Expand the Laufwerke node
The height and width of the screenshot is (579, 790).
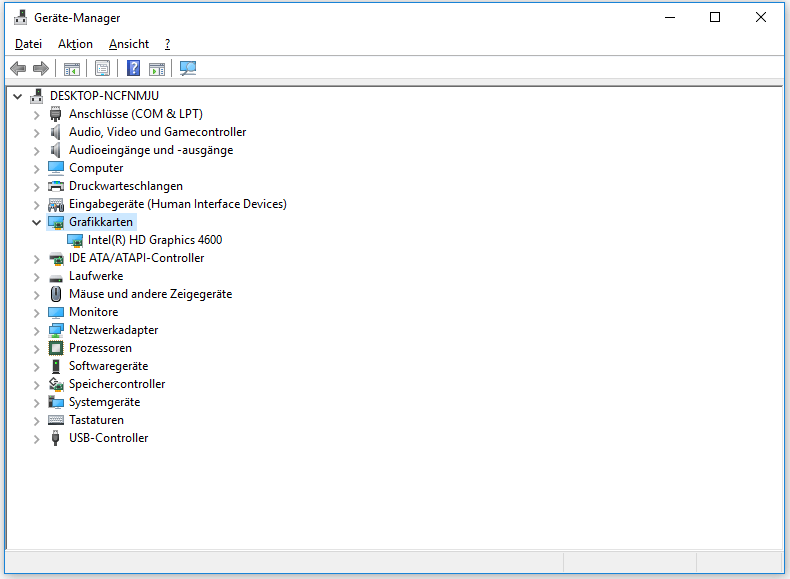click(x=36, y=277)
